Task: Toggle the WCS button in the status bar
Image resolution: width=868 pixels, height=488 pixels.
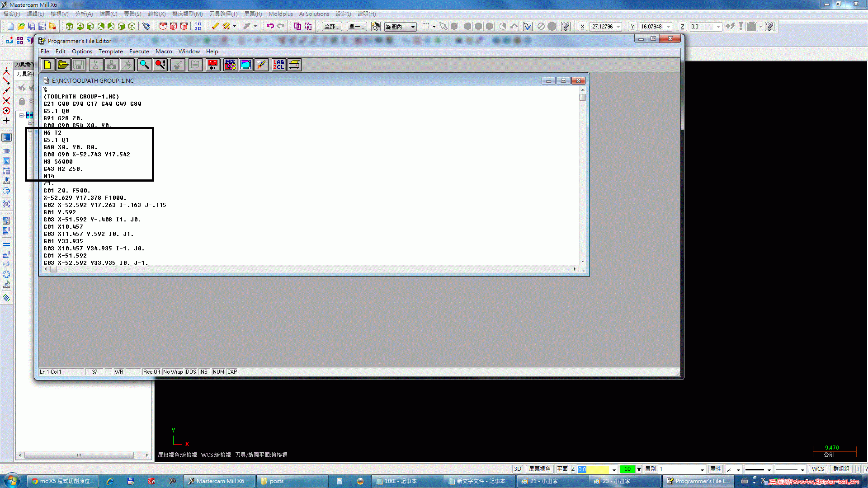Action: click(x=817, y=469)
